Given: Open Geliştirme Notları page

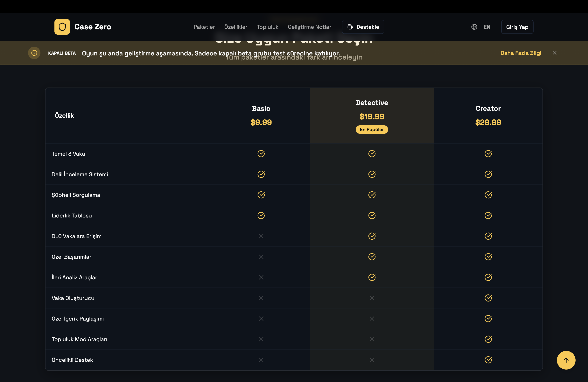Looking at the screenshot, I should (310, 27).
